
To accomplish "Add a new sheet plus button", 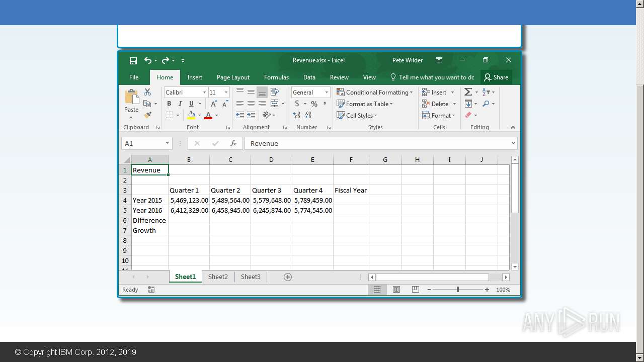I will click(288, 277).
